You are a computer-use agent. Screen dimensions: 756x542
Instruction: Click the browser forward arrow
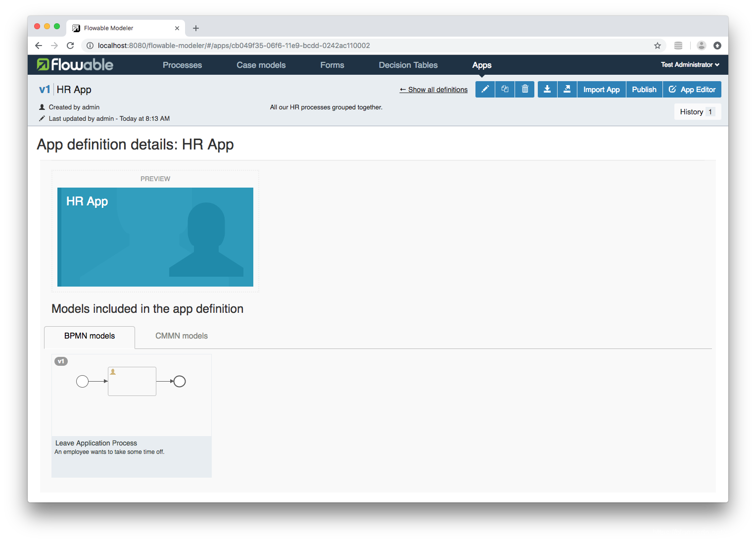54,46
